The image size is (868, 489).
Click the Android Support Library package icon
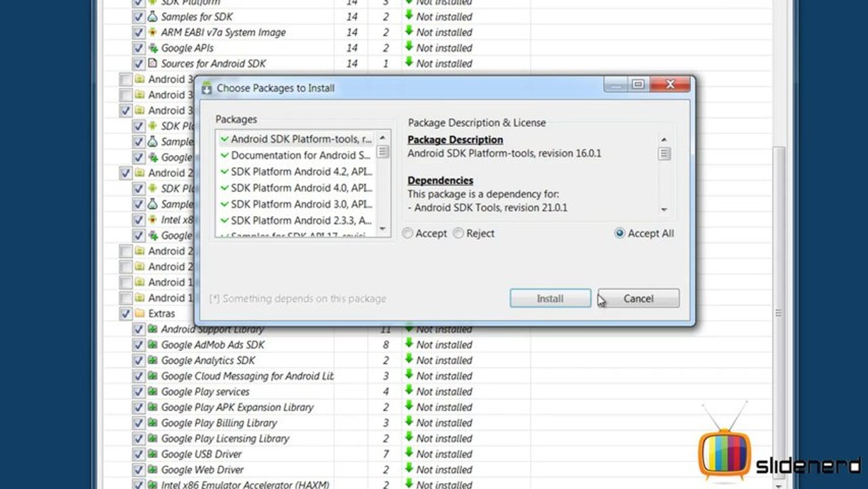pyautogui.click(x=153, y=329)
